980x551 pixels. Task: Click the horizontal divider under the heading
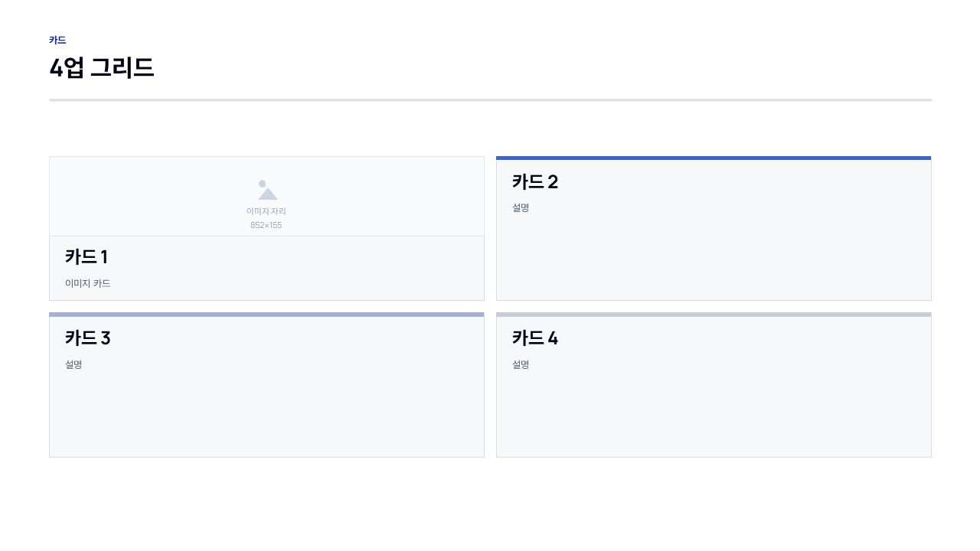[490, 100]
